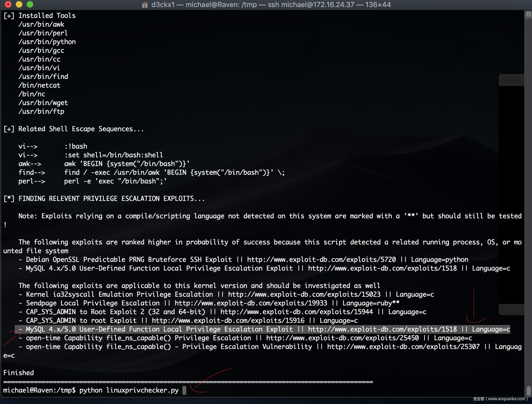Image resolution: width=532 pixels, height=404 pixels.
Task: Click the block cursor after linuxprivchecker.py
Action: pyautogui.click(x=184, y=390)
